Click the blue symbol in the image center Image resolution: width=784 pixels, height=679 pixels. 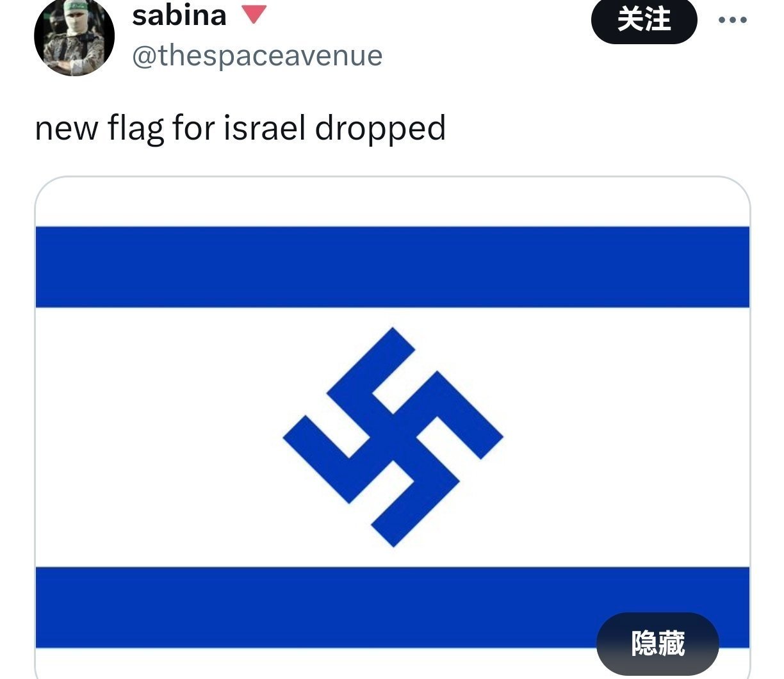[x=393, y=437]
